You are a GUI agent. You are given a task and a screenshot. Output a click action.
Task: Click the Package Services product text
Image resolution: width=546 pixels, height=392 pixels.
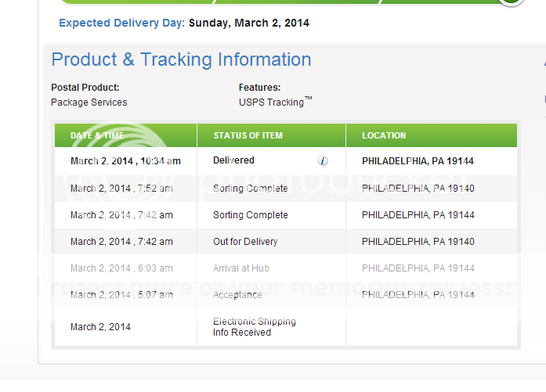point(89,102)
